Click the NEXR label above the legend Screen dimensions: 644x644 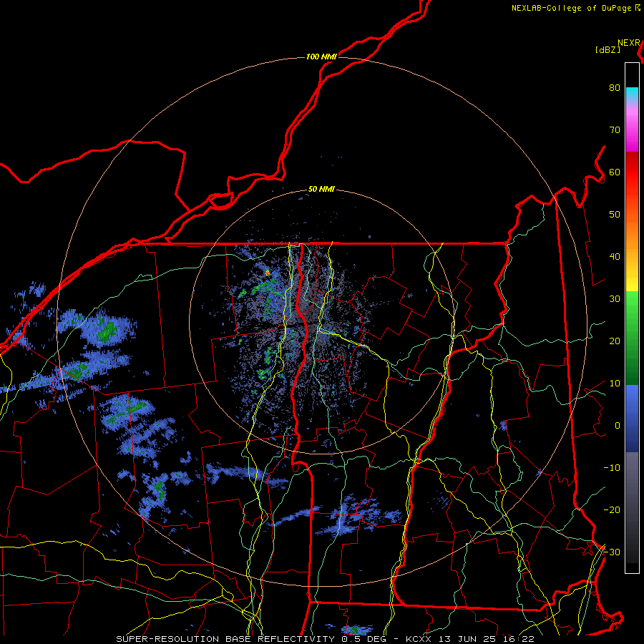629,43
